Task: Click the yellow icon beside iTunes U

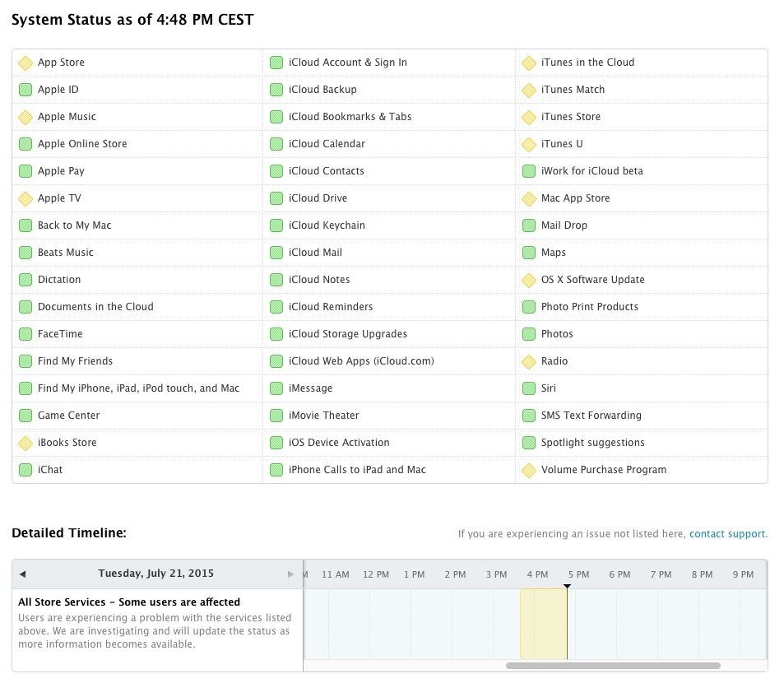Action: click(528, 145)
